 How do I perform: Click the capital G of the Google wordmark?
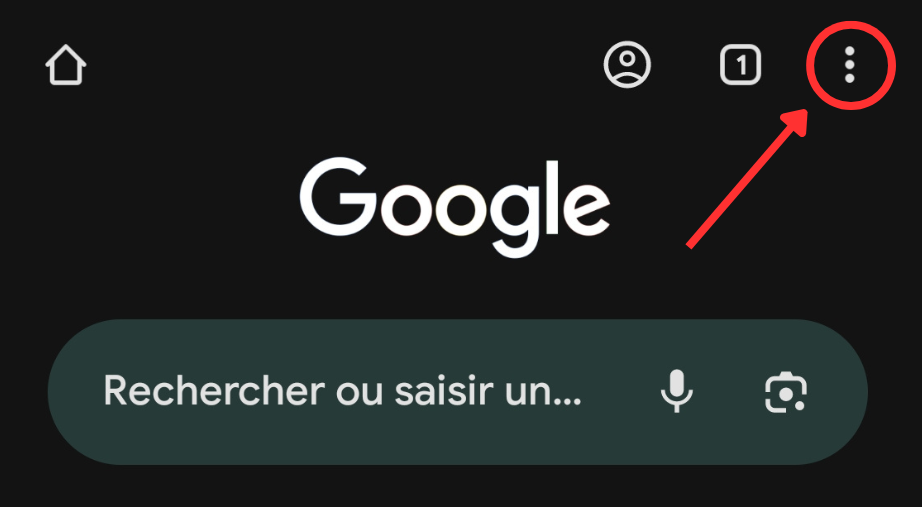(339, 198)
